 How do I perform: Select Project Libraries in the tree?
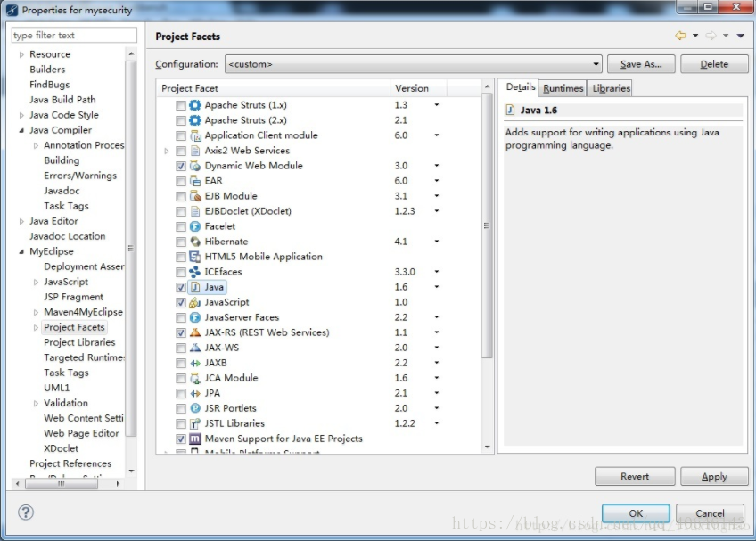79,342
